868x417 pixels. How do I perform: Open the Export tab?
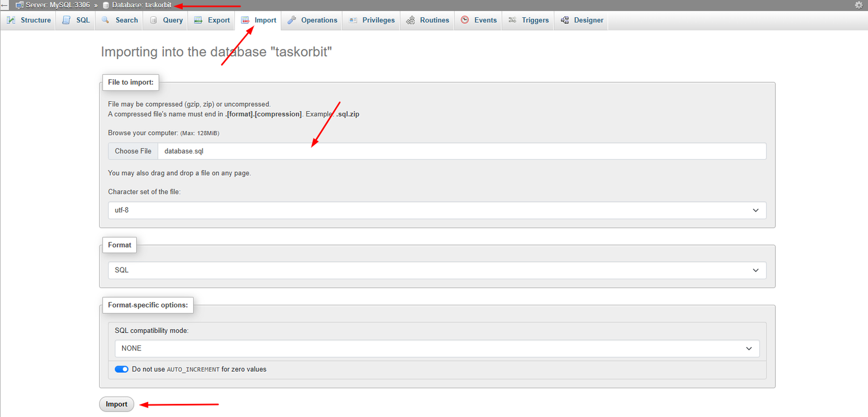pos(212,20)
